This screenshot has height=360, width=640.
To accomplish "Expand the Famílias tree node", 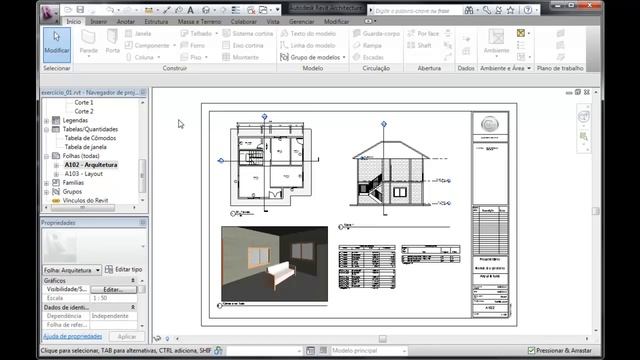I will 47,183.
